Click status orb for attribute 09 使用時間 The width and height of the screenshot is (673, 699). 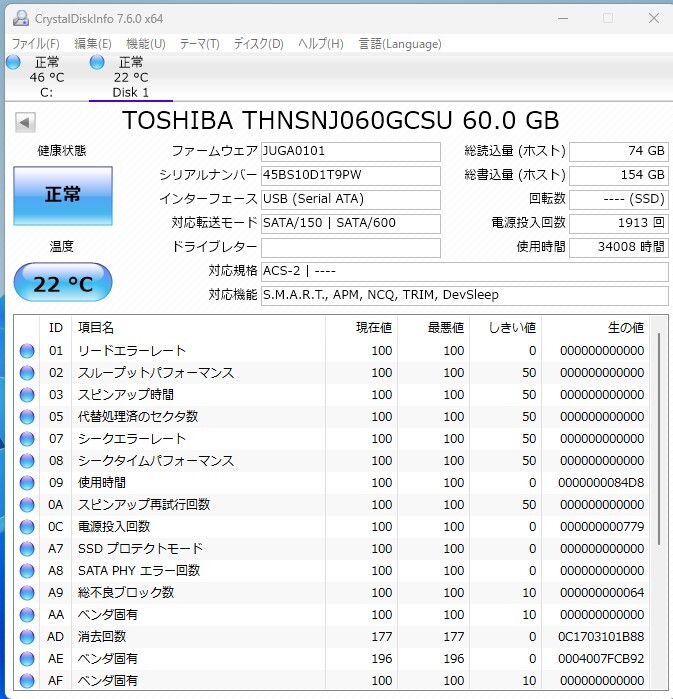point(27,483)
